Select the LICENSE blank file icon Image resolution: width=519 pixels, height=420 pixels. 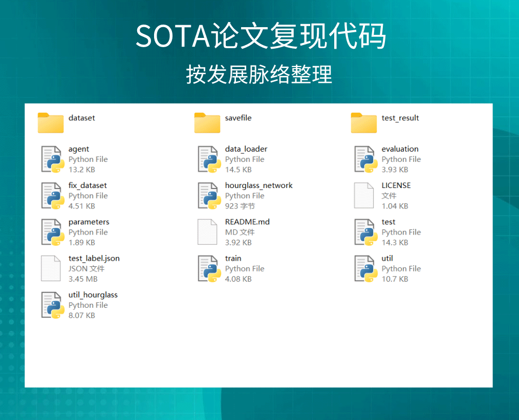[x=364, y=196]
